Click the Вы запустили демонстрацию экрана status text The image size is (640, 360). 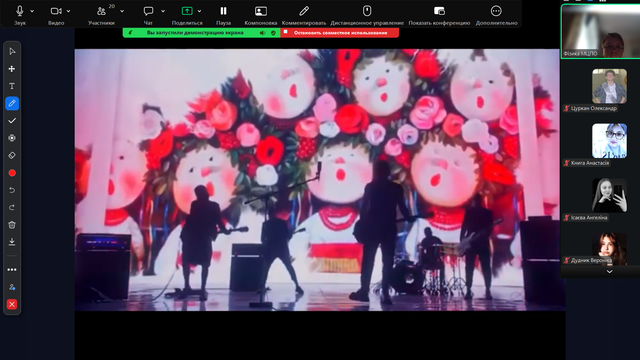tap(195, 33)
